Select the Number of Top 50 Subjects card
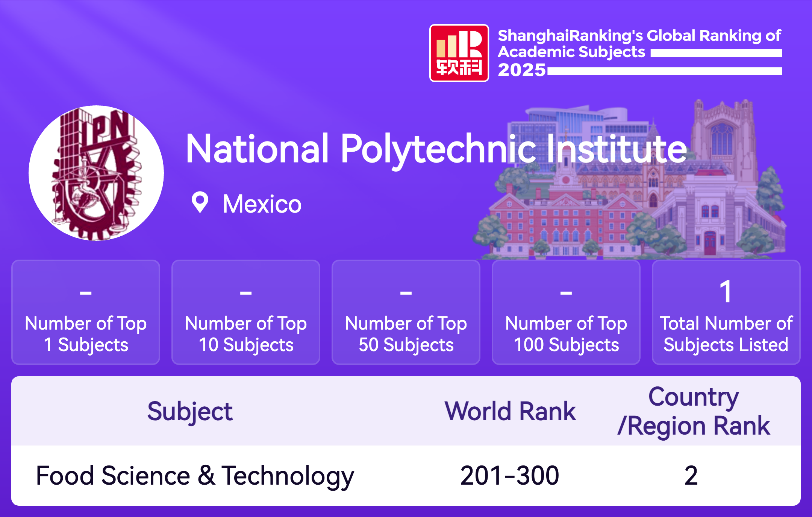Image resolution: width=812 pixels, height=517 pixels. [406, 312]
